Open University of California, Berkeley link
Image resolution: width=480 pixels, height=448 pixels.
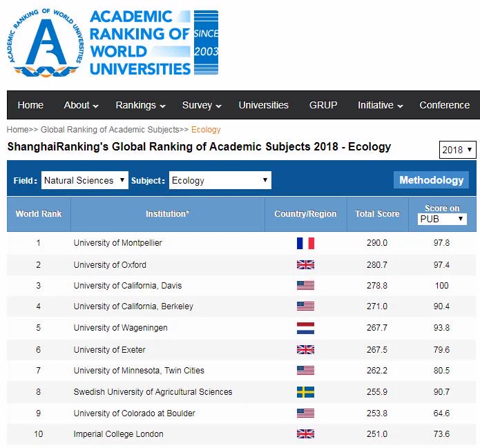coord(133,306)
